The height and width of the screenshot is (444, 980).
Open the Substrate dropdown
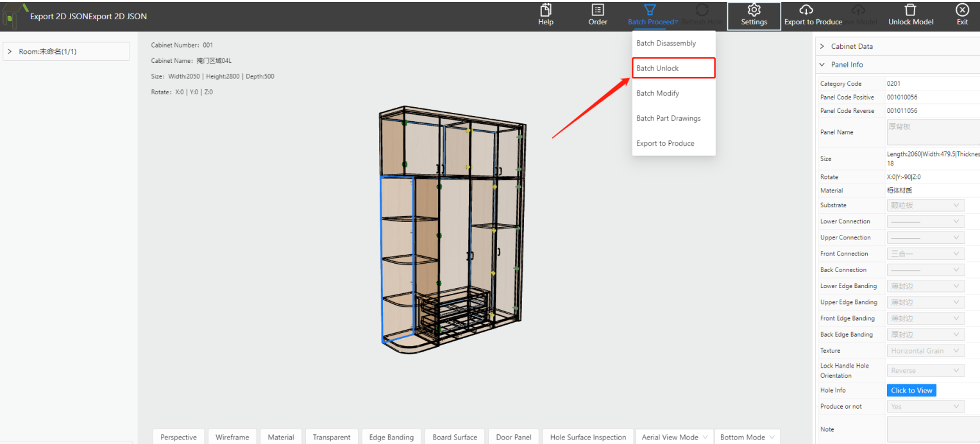coord(925,205)
